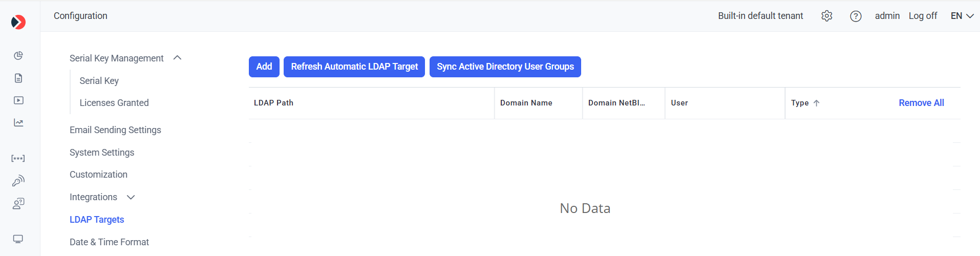Click the help question mark icon
Viewport: 980px width, 256px height.
856,16
